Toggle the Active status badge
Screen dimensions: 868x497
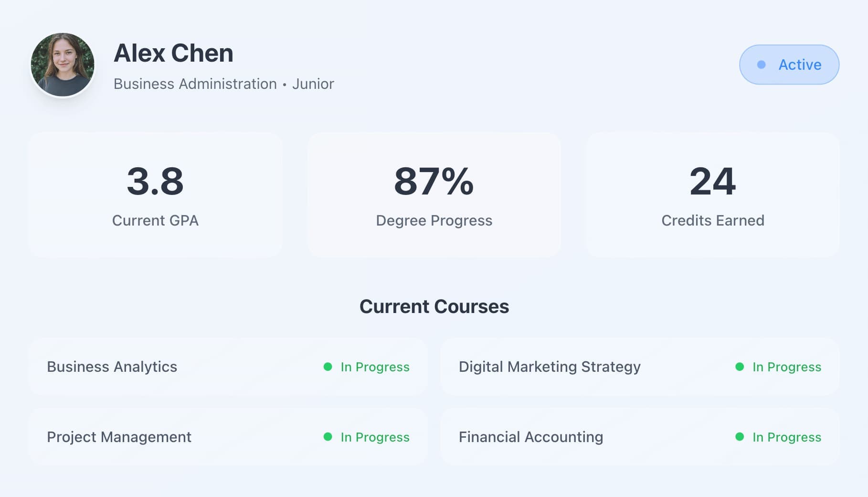[789, 64]
